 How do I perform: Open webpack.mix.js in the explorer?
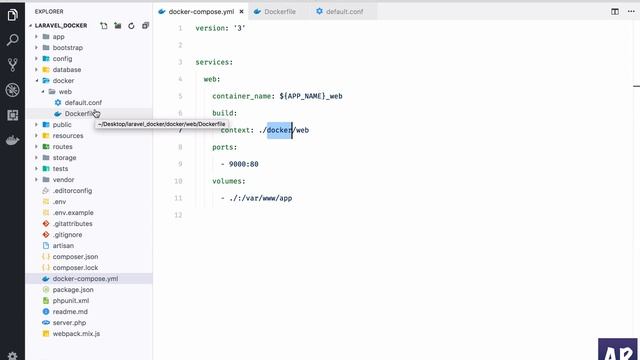point(76,334)
